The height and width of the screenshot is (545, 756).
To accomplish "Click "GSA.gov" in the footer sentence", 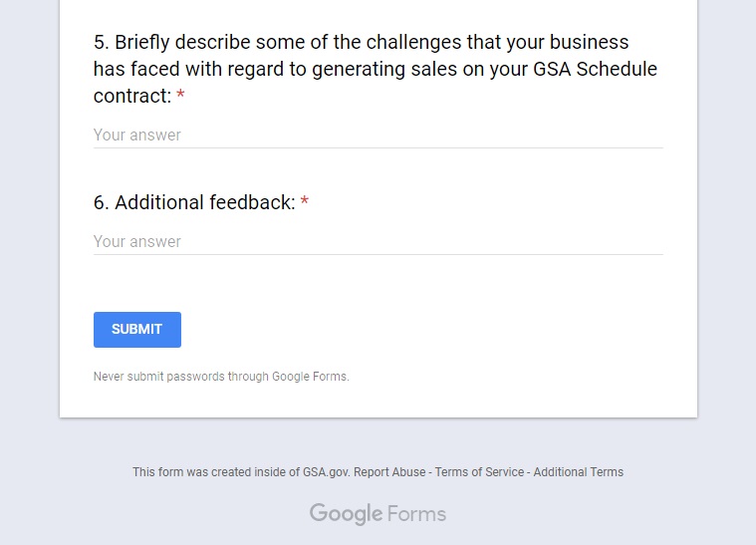I will tap(327, 472).
